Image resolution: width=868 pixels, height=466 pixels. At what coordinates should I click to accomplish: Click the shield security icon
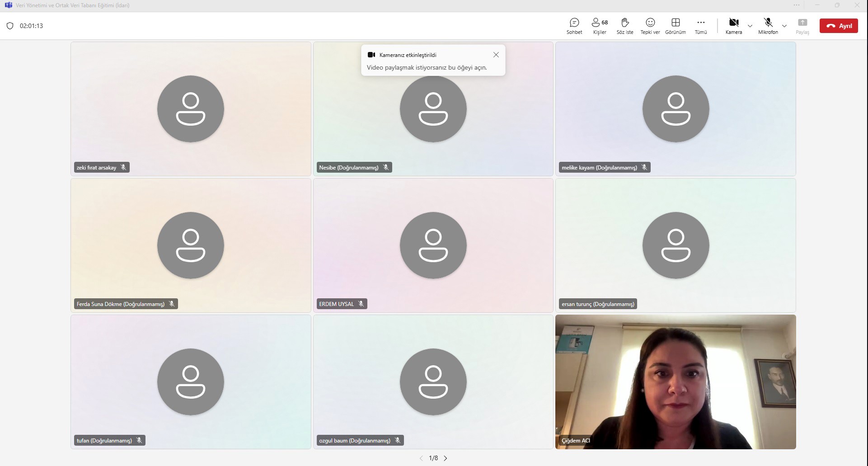point(10,26)
